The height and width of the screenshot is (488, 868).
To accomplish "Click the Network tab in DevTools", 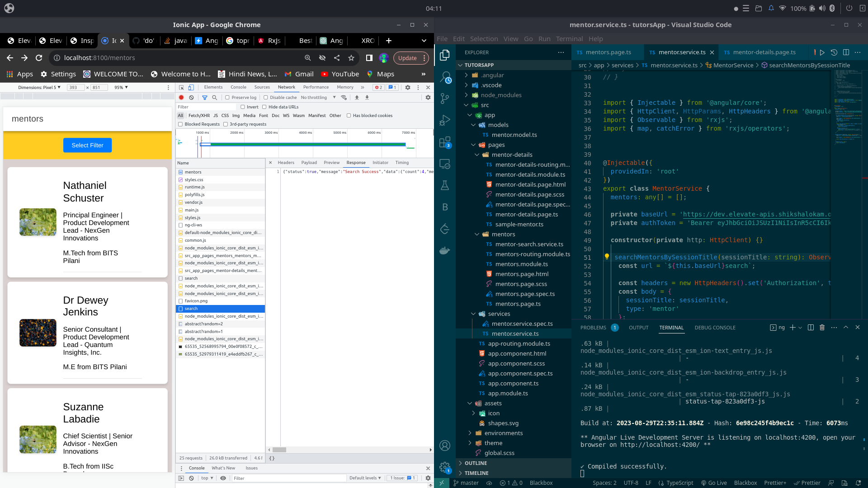I will click(x=286, y=88).
